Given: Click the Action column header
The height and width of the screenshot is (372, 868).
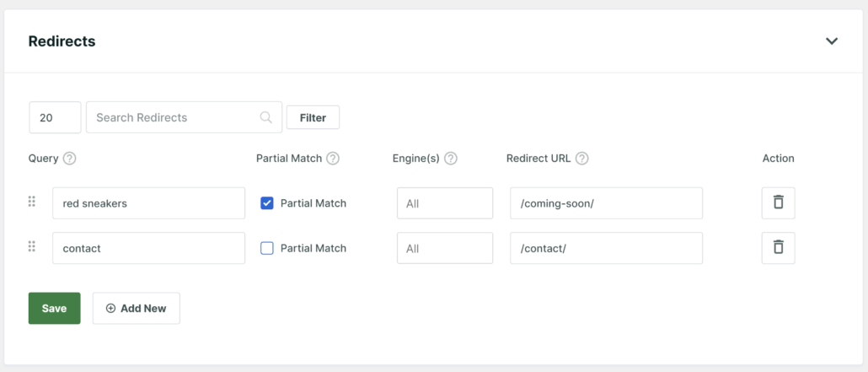Looking at the screenshot, I should [x=778, y=159].
